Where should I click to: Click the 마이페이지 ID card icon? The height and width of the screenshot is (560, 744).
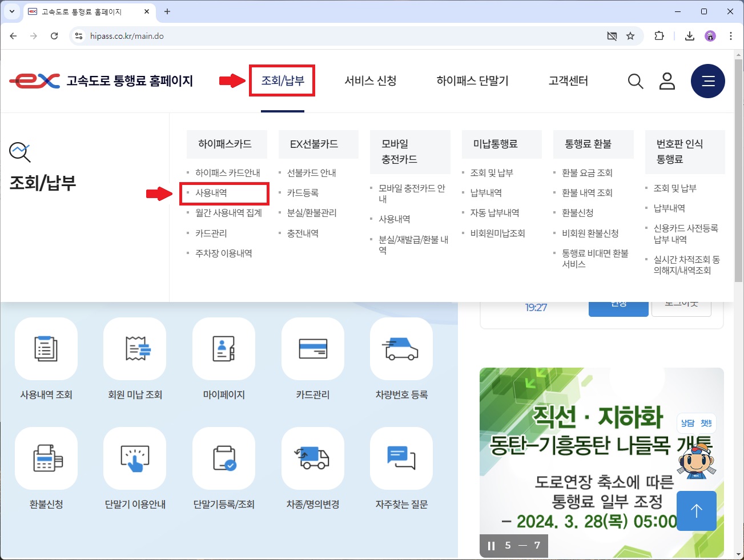click(x=223, y=349)
